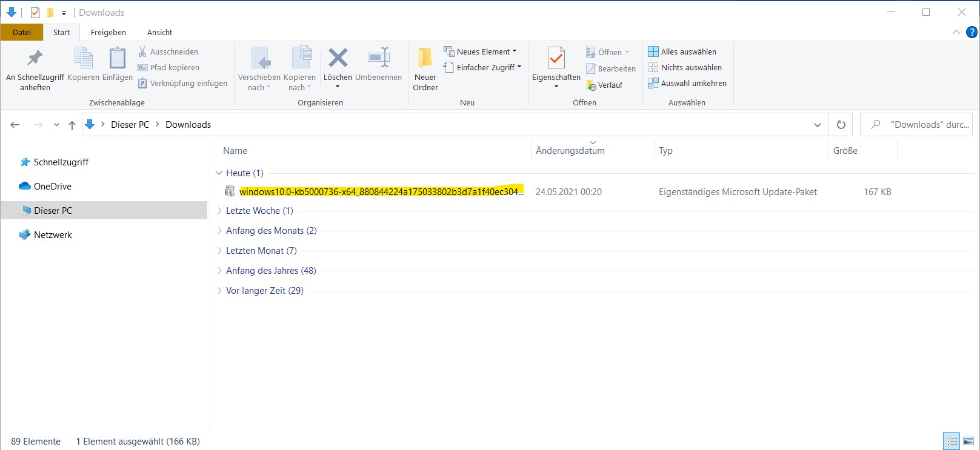Viewport: 980px width, 450px height.
Task: Expand Letzten Monat (7) group
Action: (219, 250)
